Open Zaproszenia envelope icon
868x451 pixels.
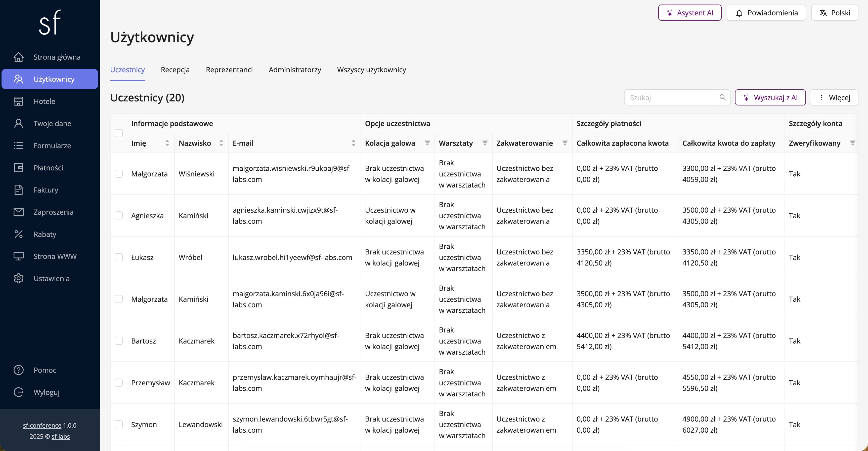(x=19, y=212)
